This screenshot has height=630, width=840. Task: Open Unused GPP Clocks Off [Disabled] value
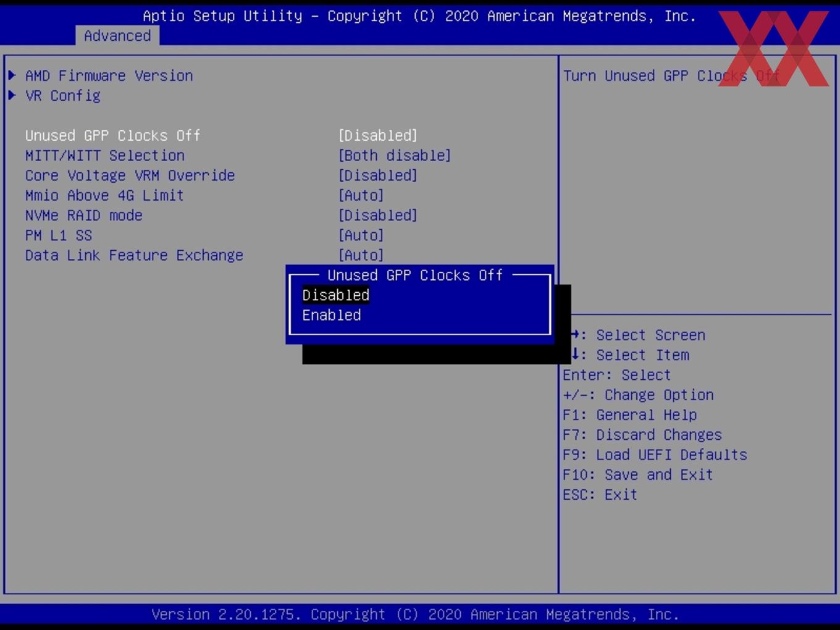click(x=378, y=135)
